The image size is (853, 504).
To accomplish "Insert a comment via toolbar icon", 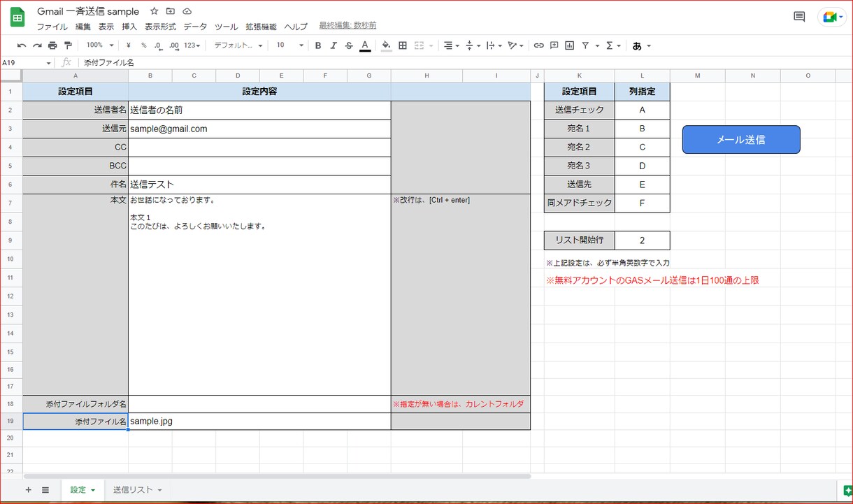I will [x=554, y=45].
